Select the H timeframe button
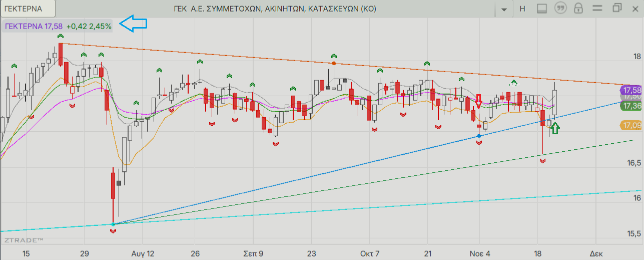The image size is (644, 260). (x=522, y=9)
